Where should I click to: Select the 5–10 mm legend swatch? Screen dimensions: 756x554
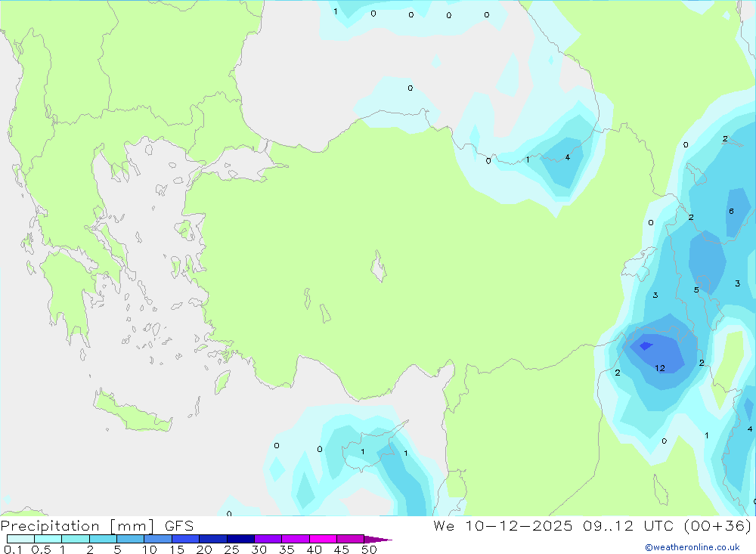click(130, 539)
